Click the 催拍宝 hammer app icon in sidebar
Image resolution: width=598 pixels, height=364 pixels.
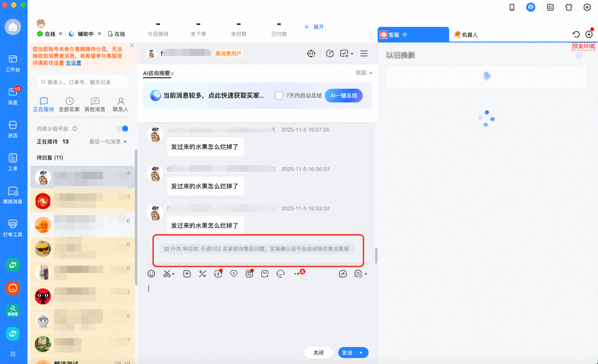(x=13, y=311)
